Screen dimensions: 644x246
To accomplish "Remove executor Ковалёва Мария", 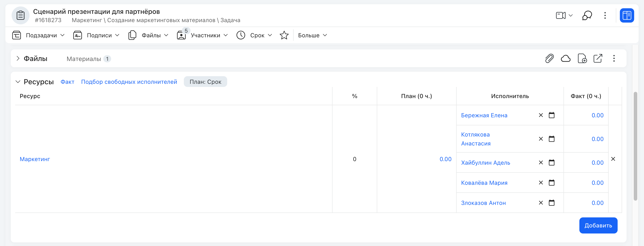I will point(541,183).
